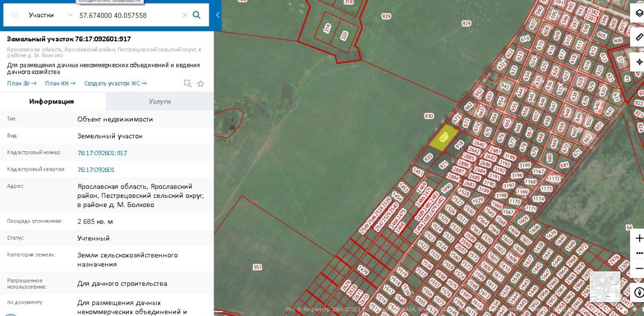This screenshot has height=316, width=644.
Task: Click parcel label 1639 on the map
Action: (551, 233)
